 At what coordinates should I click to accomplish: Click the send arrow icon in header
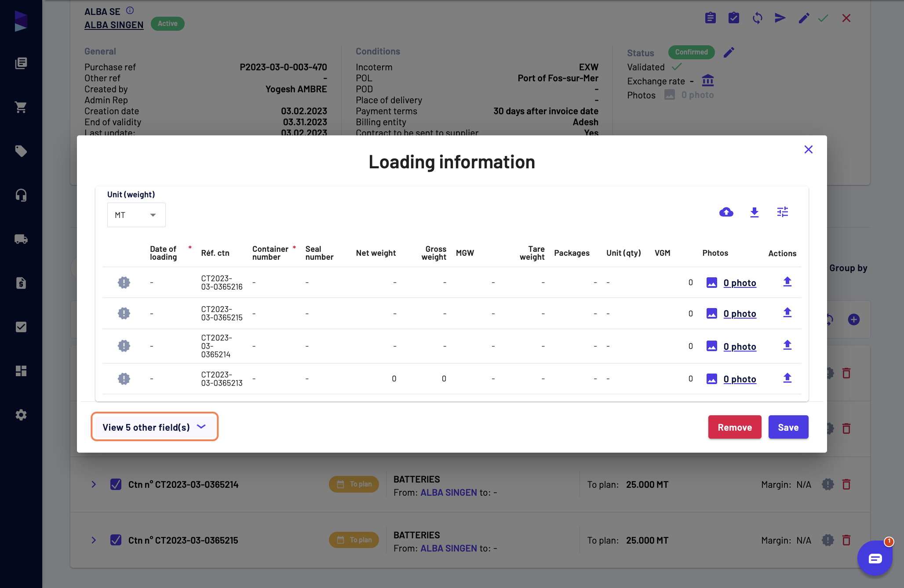pyautogui.click(x=780, y=18)
